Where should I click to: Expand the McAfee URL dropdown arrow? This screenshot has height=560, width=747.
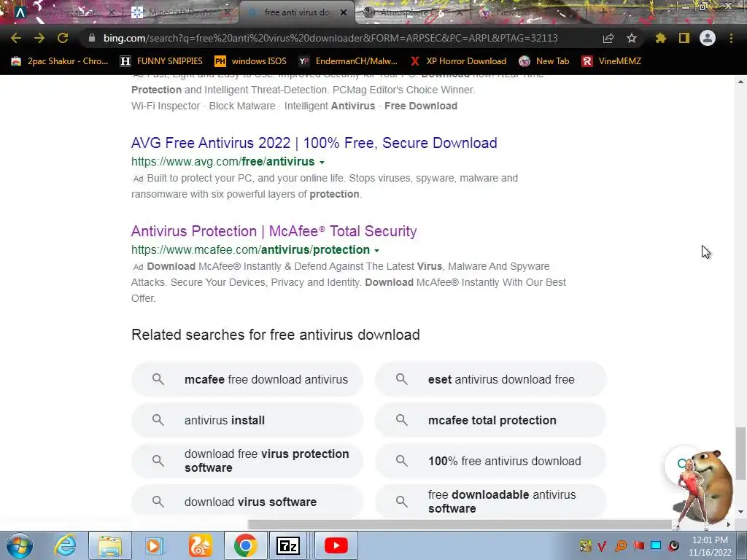pyautogui.click(x=377, y=251)
